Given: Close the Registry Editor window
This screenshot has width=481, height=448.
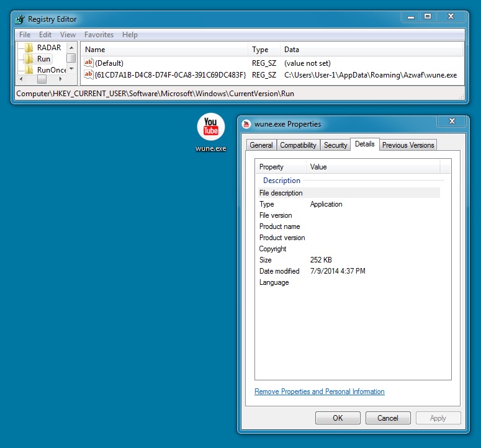Looking at the screenshot, I should point(451,17).
